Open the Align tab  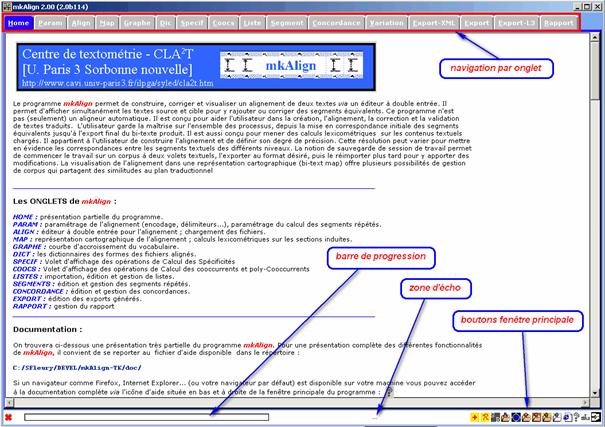tap(81, 23)
